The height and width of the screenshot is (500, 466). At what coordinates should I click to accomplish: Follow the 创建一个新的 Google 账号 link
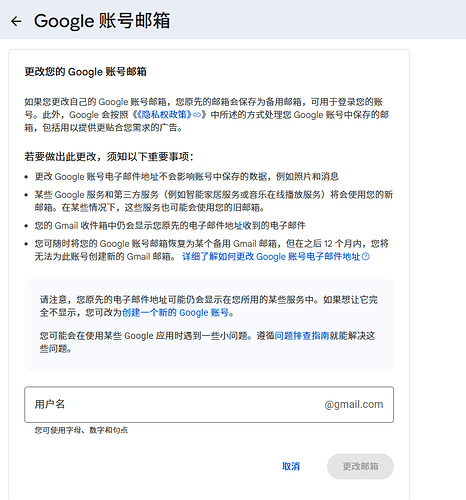(175, 313)
